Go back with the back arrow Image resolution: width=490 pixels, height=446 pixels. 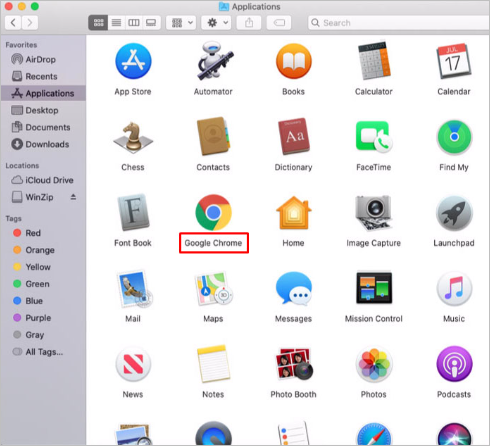click(13, 23)
